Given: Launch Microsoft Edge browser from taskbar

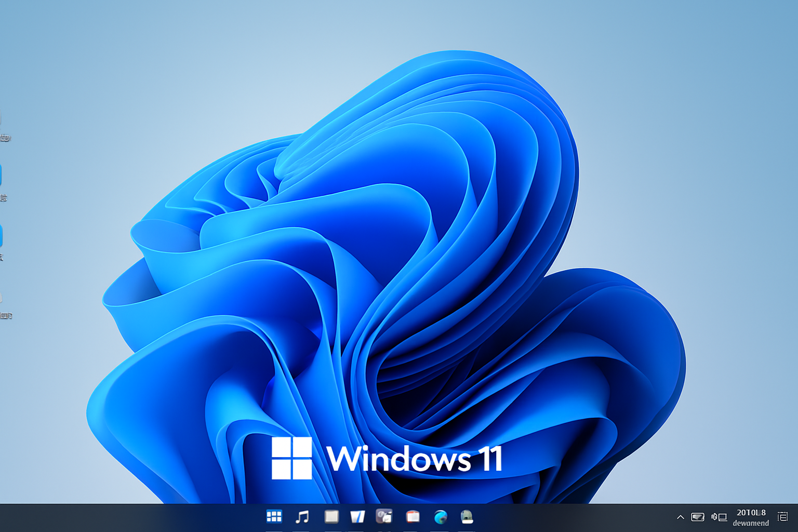Looking at the screenshot, I should tap(441, 516).
